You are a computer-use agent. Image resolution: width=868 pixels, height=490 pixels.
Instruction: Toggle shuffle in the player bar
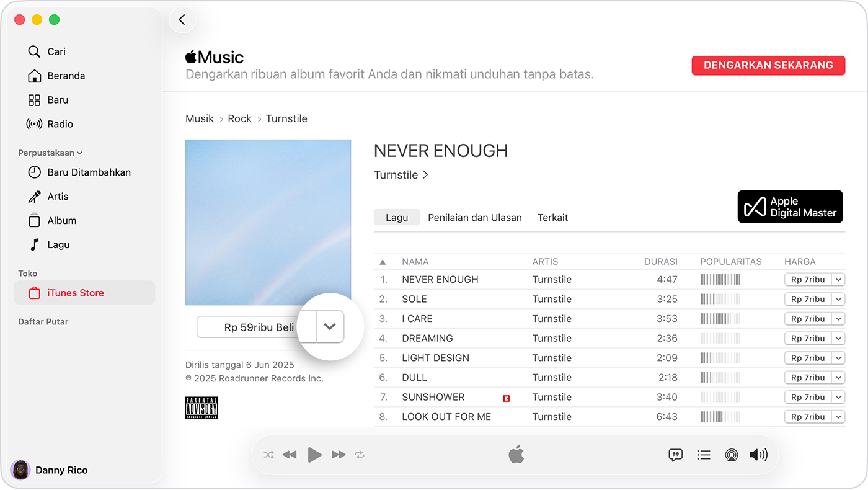(x=268, y=455)
